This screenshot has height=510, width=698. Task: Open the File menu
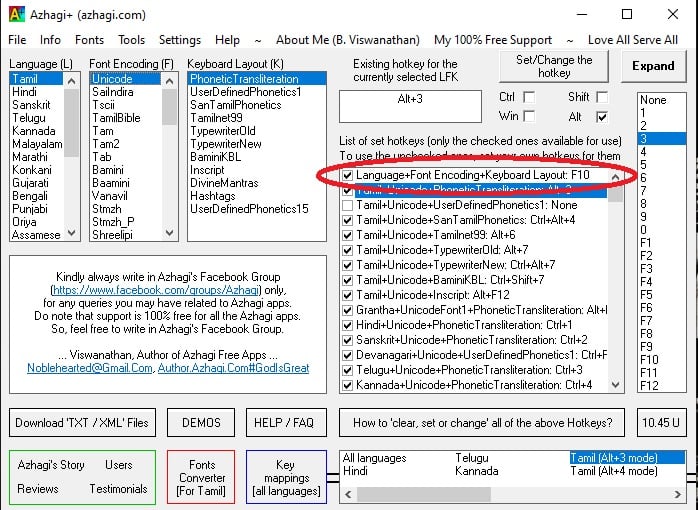coord(17,40)
